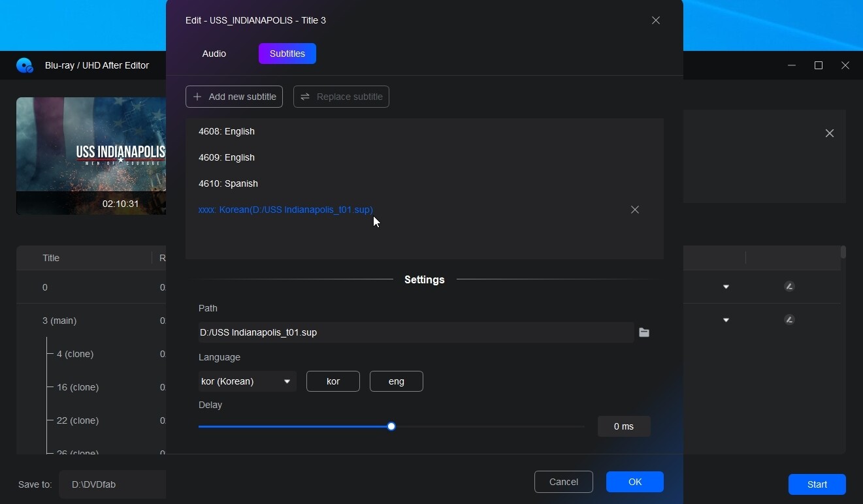Confirm subtitle changes with OK
Image resolution: width=863 pixels, height=504 pixels.
click(635, 482)
